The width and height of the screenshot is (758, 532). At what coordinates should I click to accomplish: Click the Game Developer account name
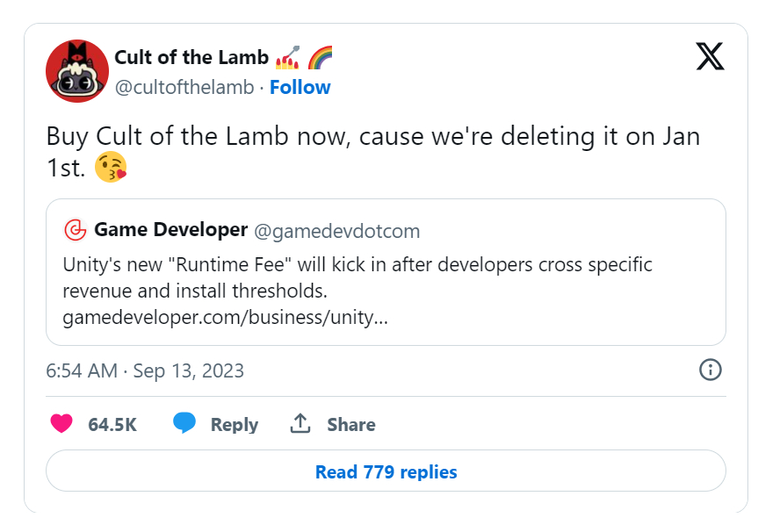pyautogui.click(x=170, y=230)
